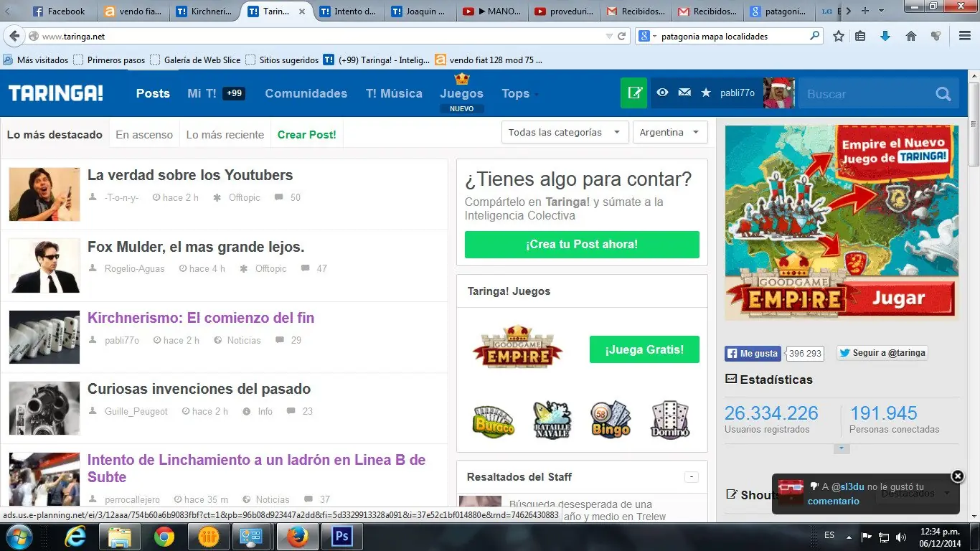Click the search magnifier icon in Buscar
This screenshot has width=980, height=551.
(x=943, y=94)
